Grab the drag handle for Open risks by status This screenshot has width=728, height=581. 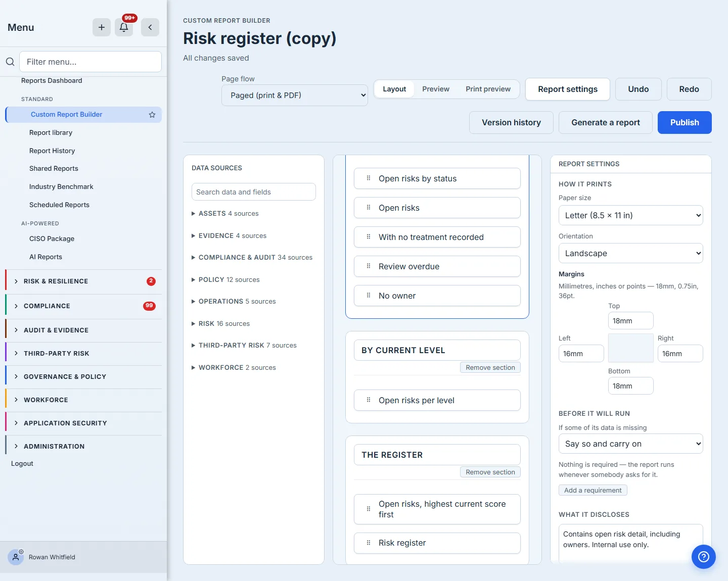pyautogui.click(x=369, y=178)
